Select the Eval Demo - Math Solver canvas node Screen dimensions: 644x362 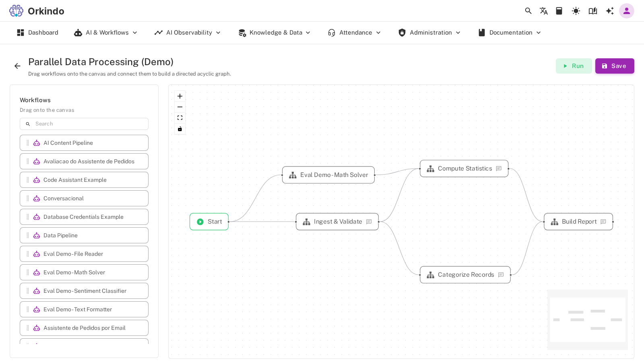[328, 175]
